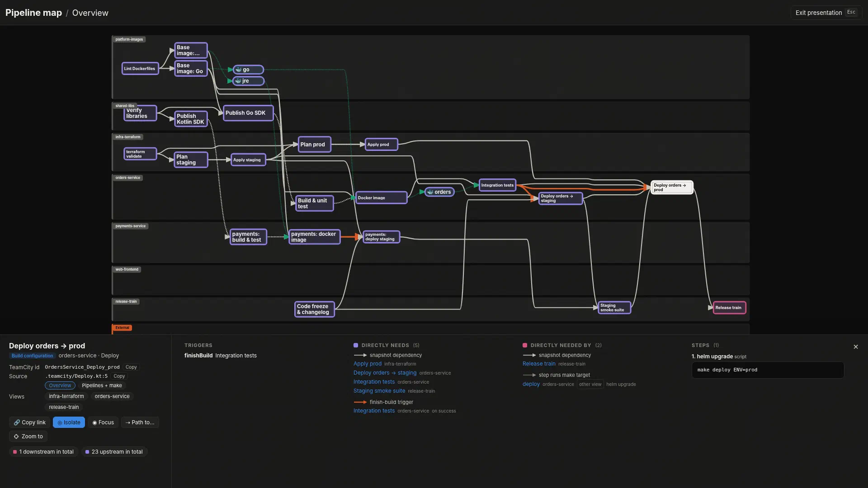The image size is (868, 488).
Task: Select the Plan prod node
Action: (315, 145)
